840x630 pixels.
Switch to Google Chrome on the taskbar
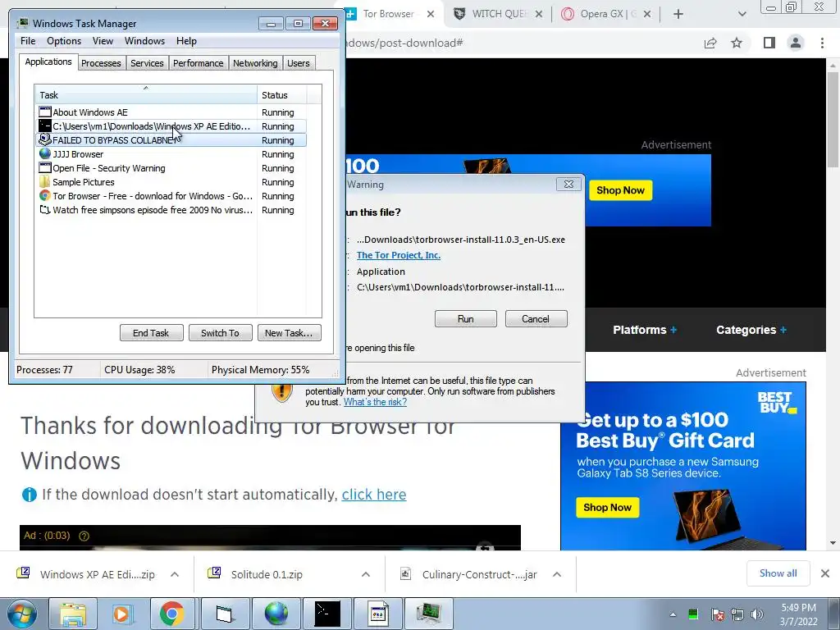click(171, 614)
